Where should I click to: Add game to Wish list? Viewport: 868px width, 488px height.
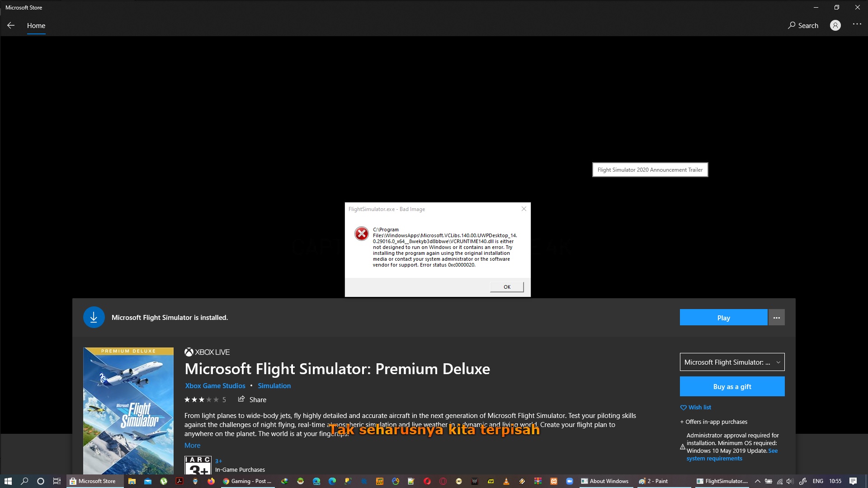tap(696, 407)
